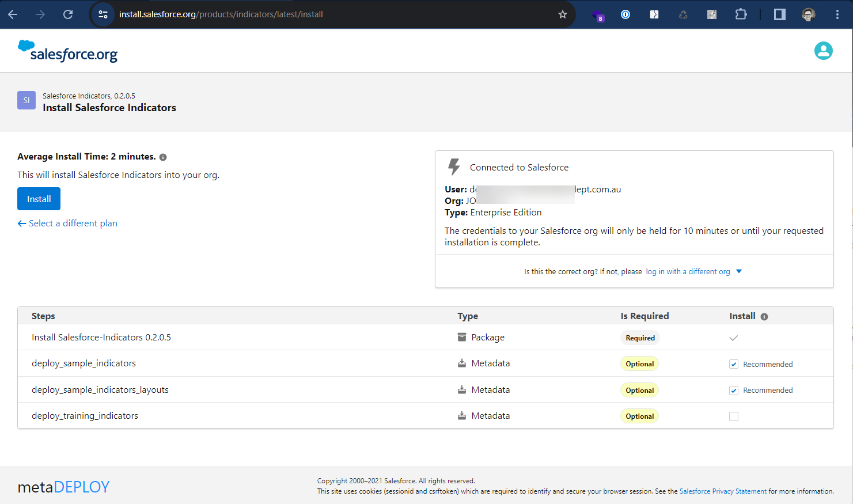The height and width of the screenshot is (504, 853).
Task: Click Recommended label in deploy_sample_indicators_layouts row
Action: tap(768, 391)
